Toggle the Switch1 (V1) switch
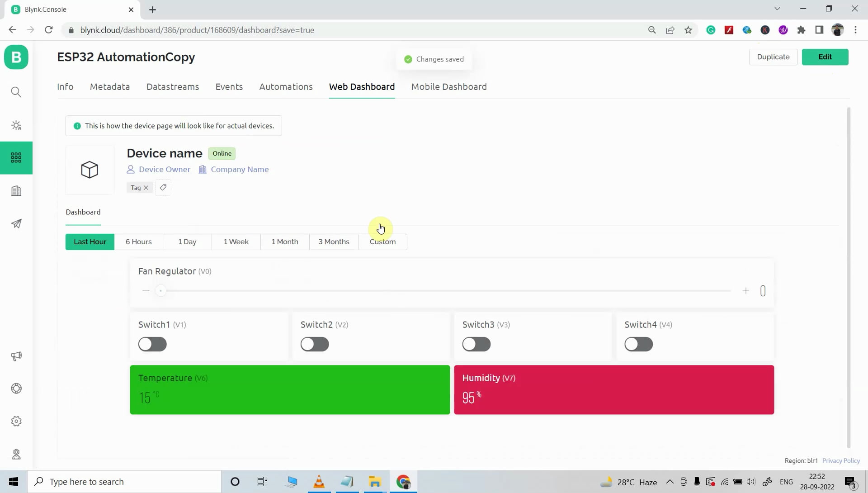868x493 pixels. [x=152, y=344]
